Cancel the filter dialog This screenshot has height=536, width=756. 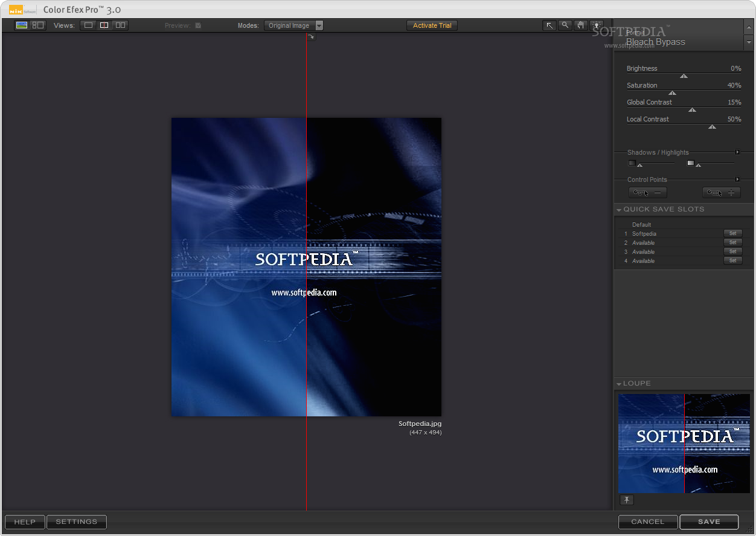pos(648,522)
